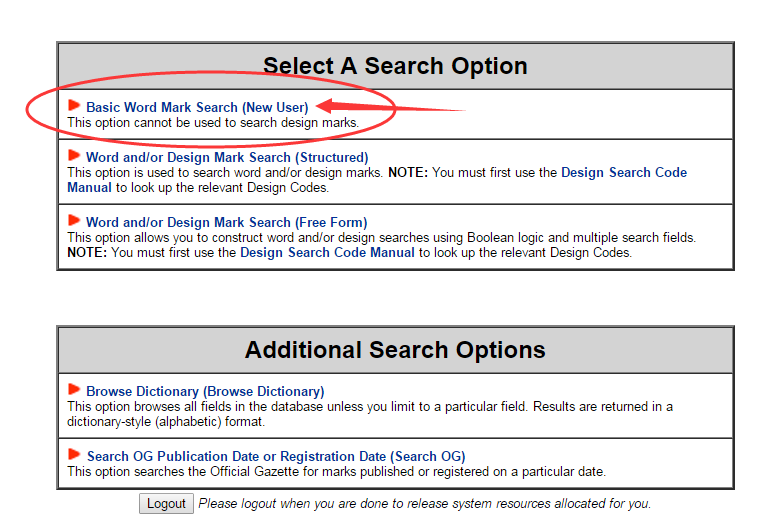Click the Select A Search Option header
The height and width of the screenshot is (526, 777).
[x=395, y=66]
